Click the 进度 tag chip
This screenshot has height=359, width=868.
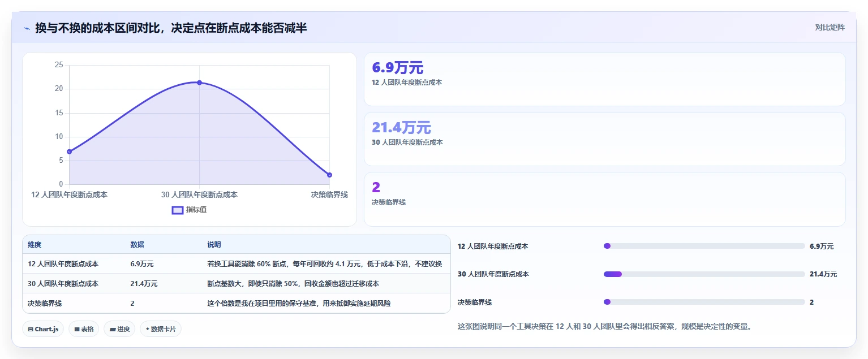(119, 329)
